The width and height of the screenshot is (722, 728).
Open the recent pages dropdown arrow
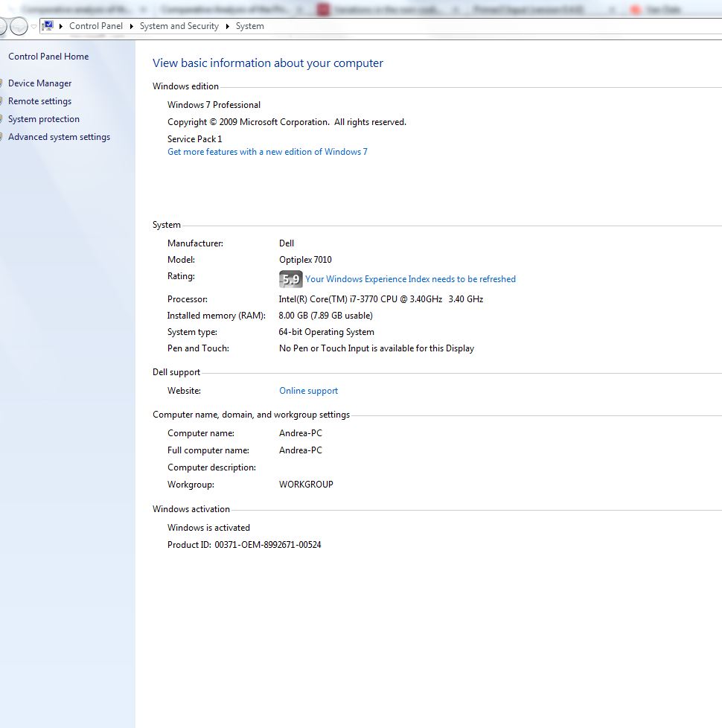point(33,27)
